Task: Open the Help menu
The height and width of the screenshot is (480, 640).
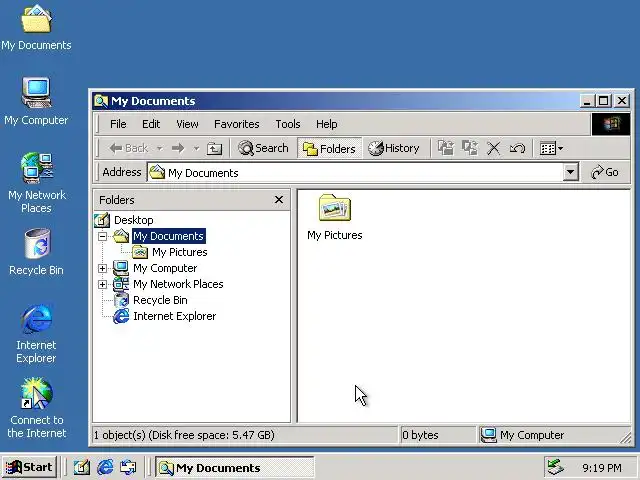Action: (x=327, y=124)
